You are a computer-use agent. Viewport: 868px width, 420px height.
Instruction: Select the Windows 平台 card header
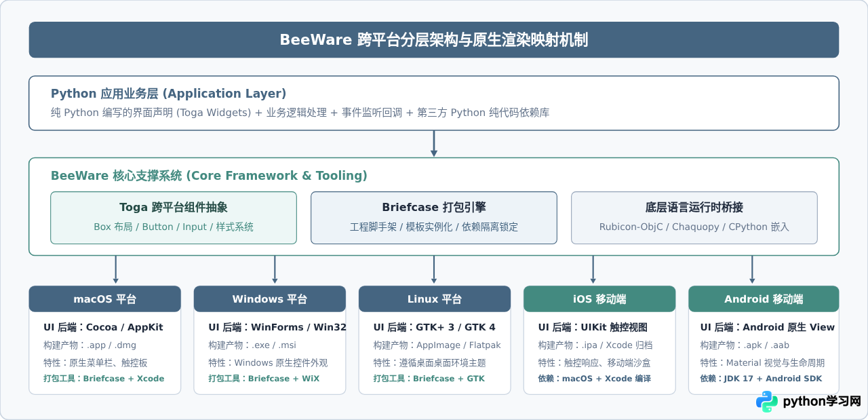click(270, 299)
